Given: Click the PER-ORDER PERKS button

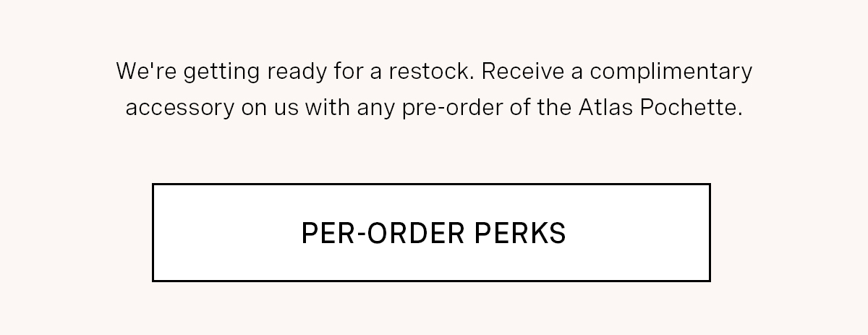Looking at the screenshot, I should tap(431, 232).
